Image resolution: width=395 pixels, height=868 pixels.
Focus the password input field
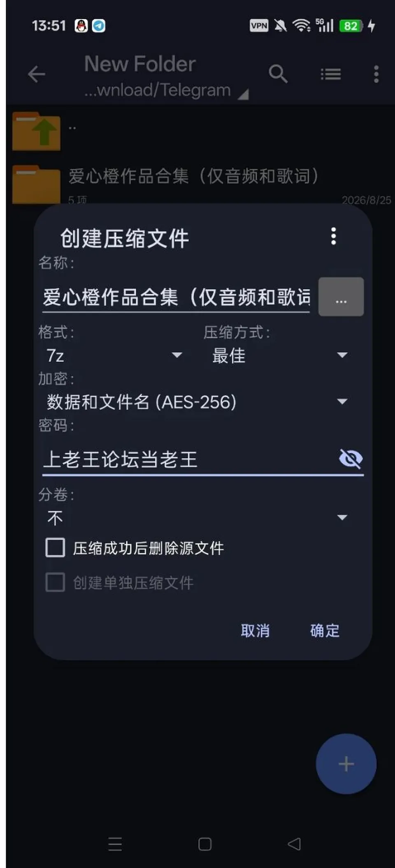click(x=189, y=460)
